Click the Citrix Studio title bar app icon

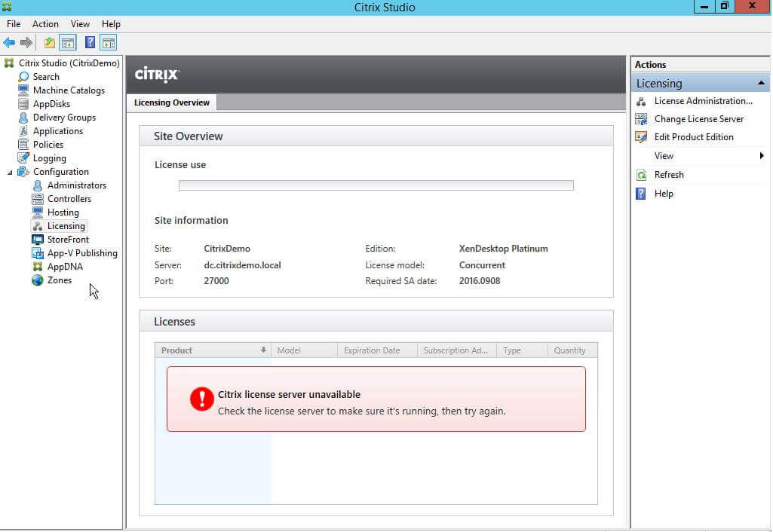(x=6, y=7)
